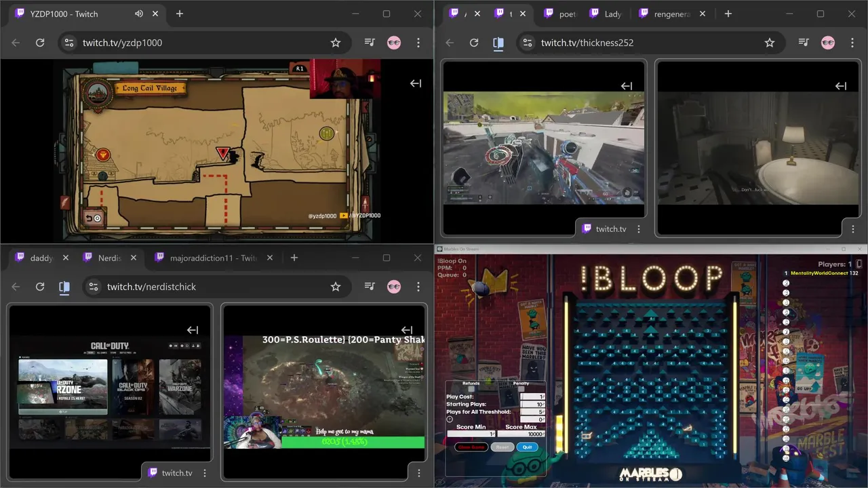Click the blue Quit button in Marbles
868x488 pixels.
(528, 447)
